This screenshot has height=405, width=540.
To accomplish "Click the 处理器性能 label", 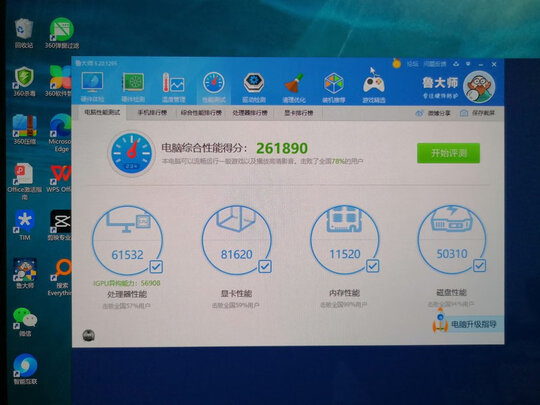I will 127,294.
